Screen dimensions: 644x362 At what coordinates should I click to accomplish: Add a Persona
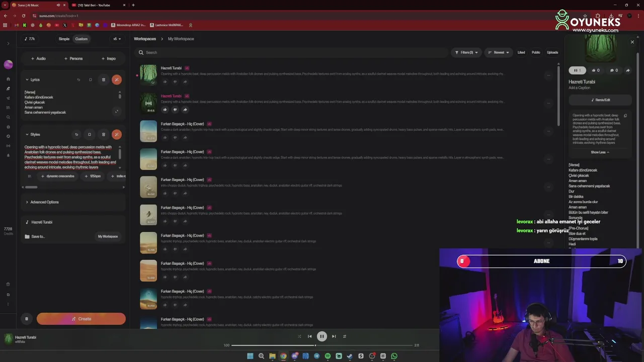73,58
